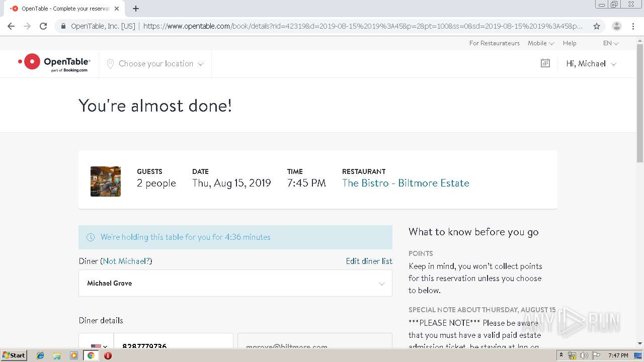Open the Chrome three-dot menu
Viewport: 644px width, 362px height.
pyautogui.click(x=633, y=26)
